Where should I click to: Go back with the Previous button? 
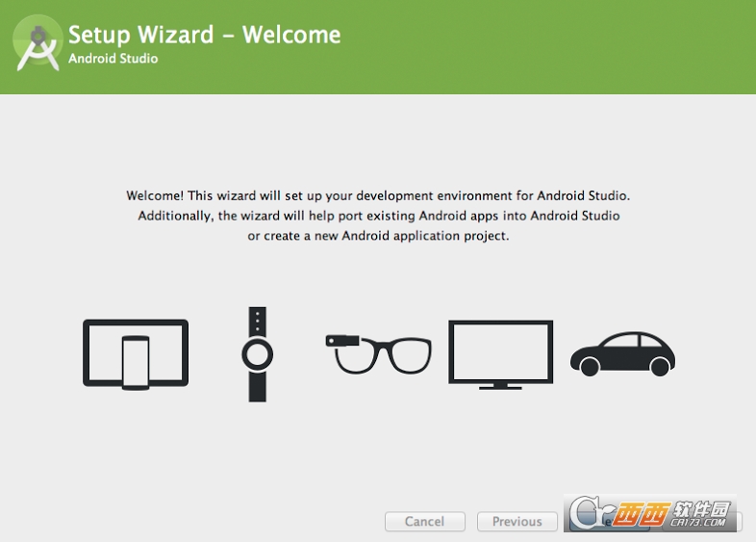point(517,522)
